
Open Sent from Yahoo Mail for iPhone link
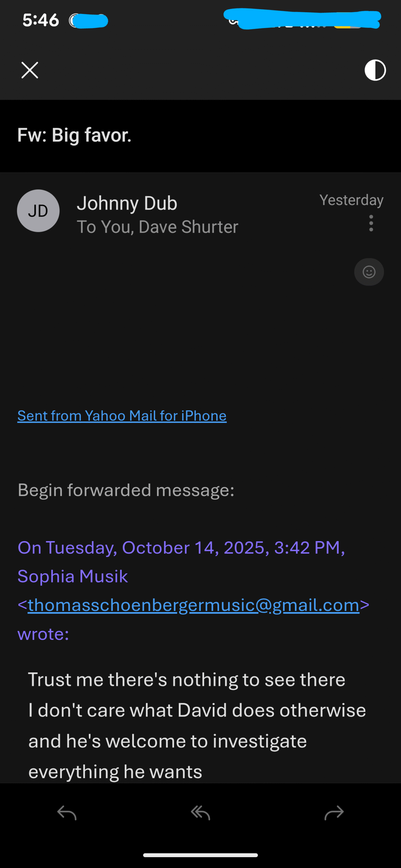click(x=122, y=416)
